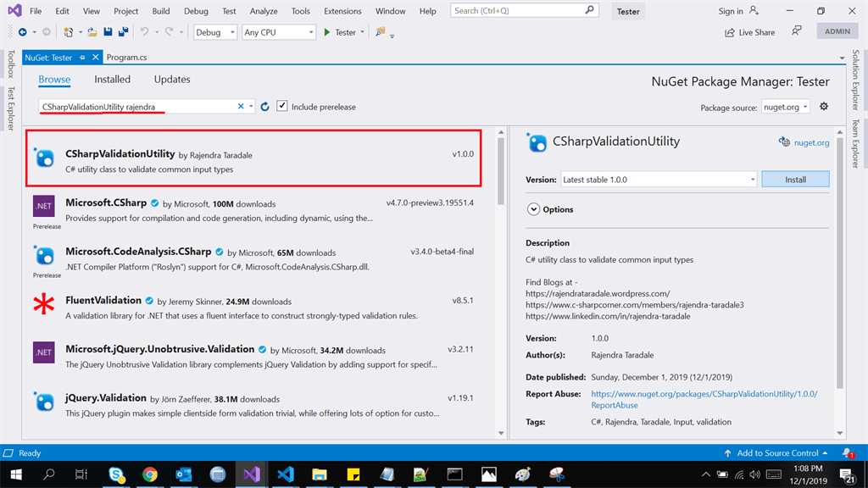Open the Package source nuget.org dropdown

(786, 107)
